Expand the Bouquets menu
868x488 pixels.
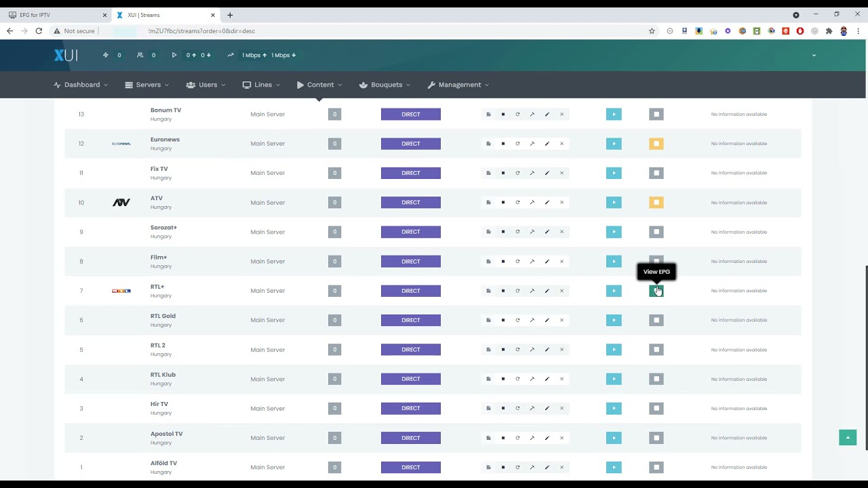385,85
